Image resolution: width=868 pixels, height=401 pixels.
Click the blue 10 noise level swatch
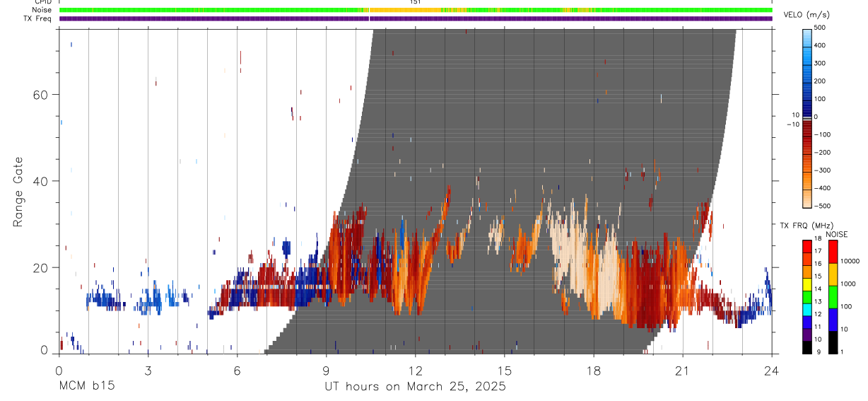click(833, 320)
